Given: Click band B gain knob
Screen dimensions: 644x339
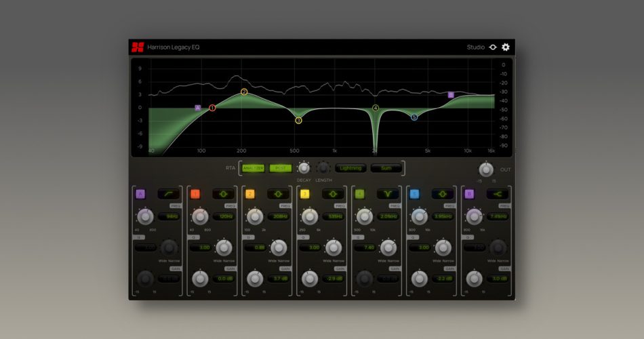Looking at the screenshot, I should (x=475, y=279).
